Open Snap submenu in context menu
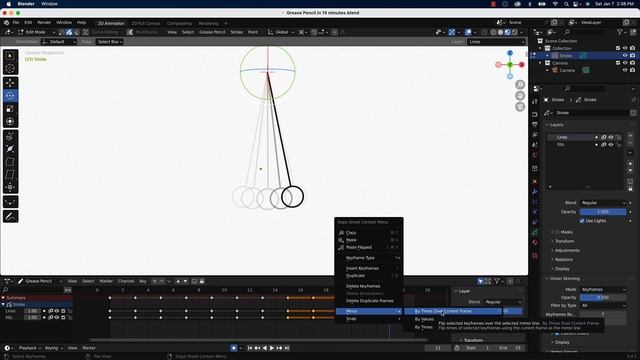The image size is (640, 360). coord(369,319)
